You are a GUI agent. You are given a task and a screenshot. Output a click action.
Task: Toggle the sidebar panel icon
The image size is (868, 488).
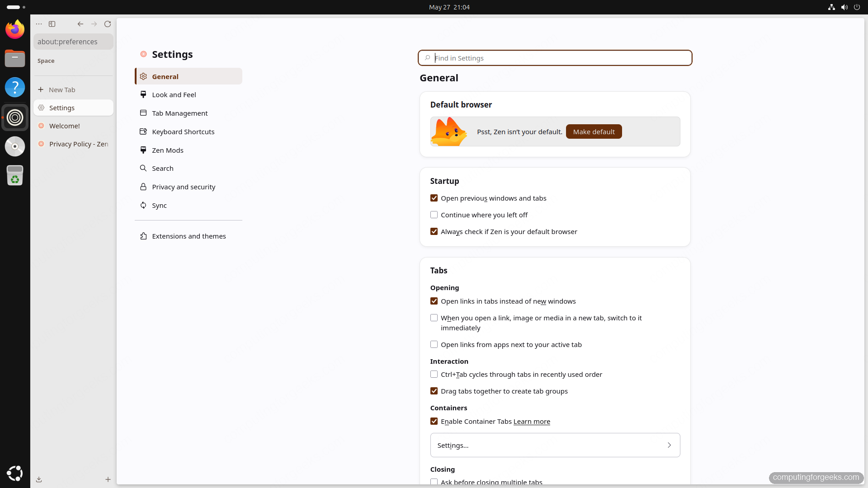point(52,24)
